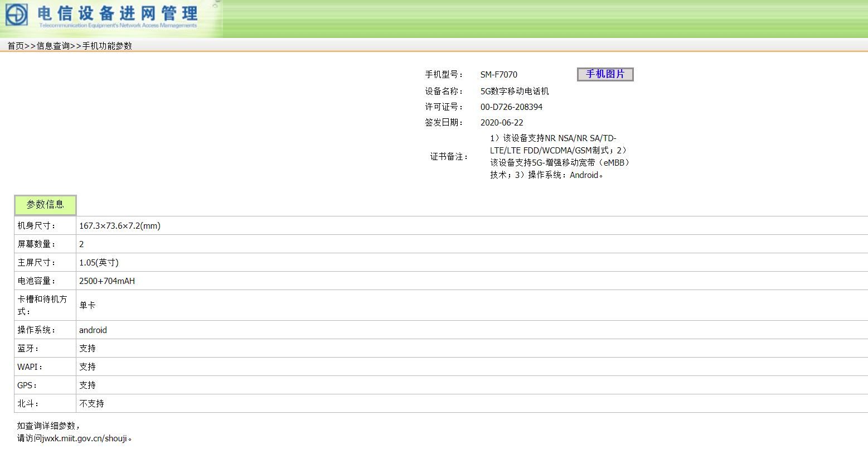Select operating system value android
868x458 pixels.
point(93,330)
